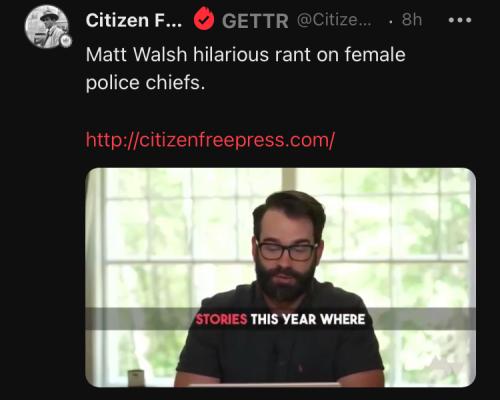Click the 'THIS YEAR WHERE' caption text

pyautogui.click(x=308, y=319)
